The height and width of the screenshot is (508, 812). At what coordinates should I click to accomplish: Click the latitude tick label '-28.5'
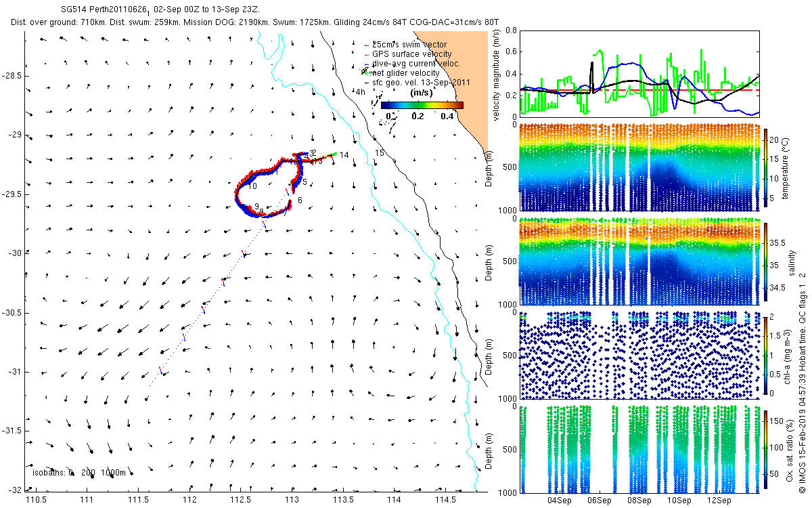click(x=11, y=75)
